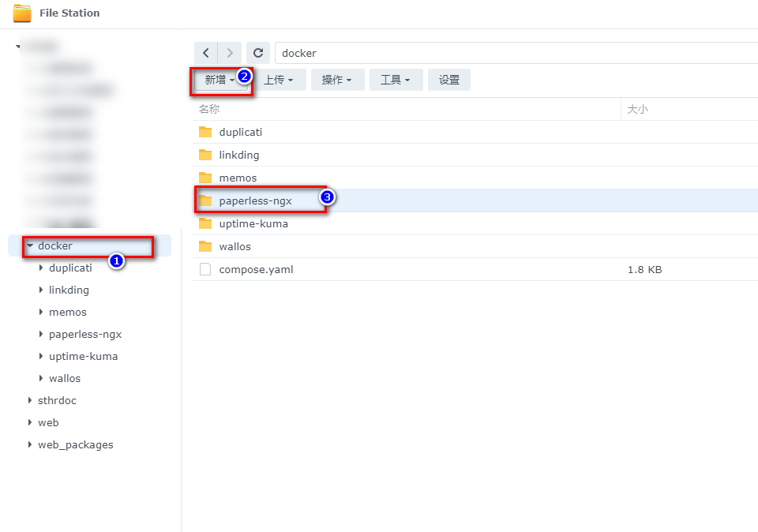Image resolution: width=758 pixels, height=532 pixels.
Task: Open the duplicati folder icon in file list
Action: [x=205, y=132]
